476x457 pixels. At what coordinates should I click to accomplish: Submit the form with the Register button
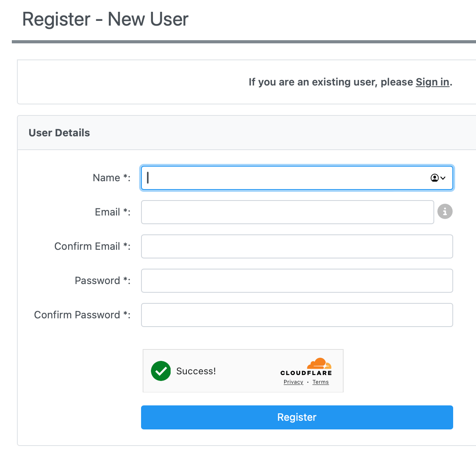tap(297, 417)
